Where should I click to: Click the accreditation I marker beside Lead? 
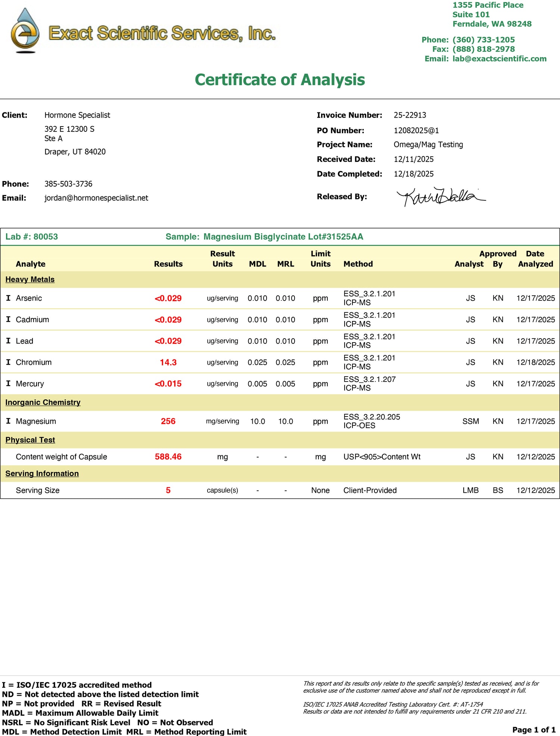click(8, 341)
